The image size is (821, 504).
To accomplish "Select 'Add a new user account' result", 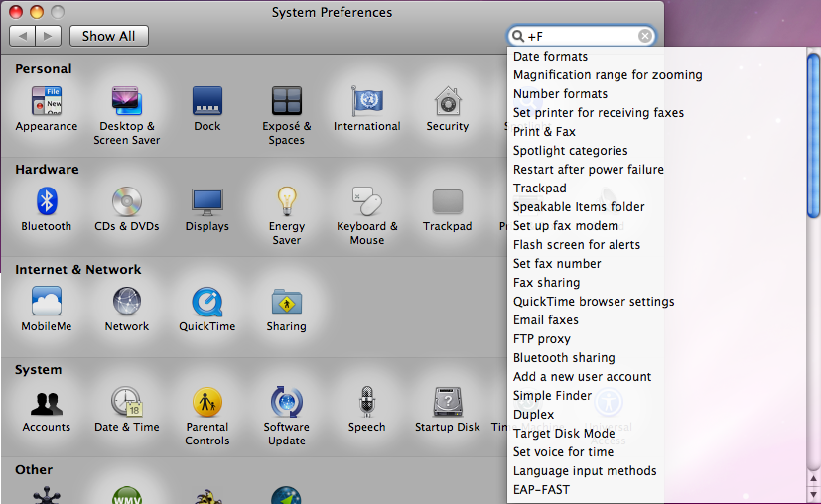I will (x=582, y=376).
